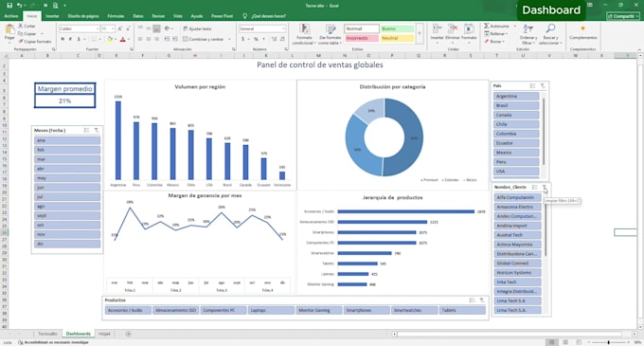Enable multi-select on Meses slicer

(86, 130)
